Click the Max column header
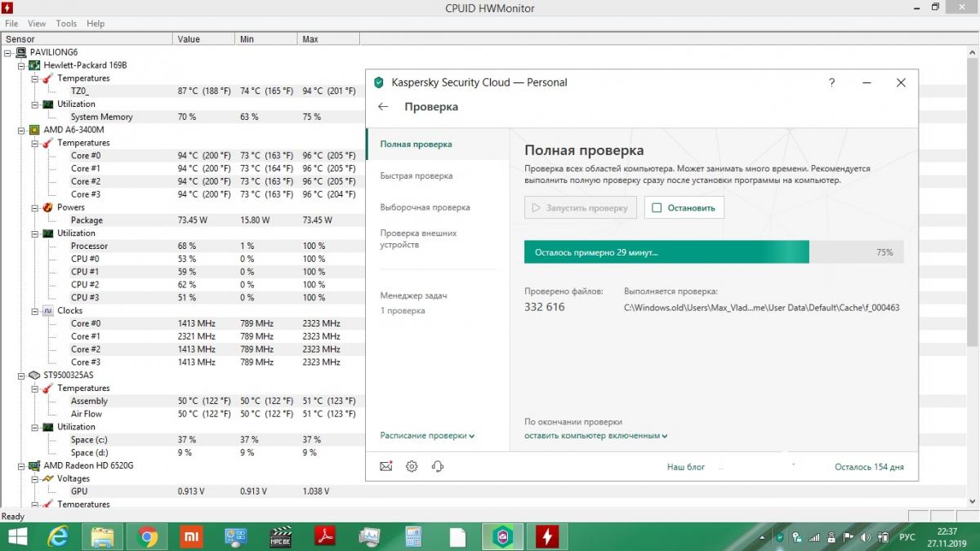980x551 pixels. click(329, 39)
